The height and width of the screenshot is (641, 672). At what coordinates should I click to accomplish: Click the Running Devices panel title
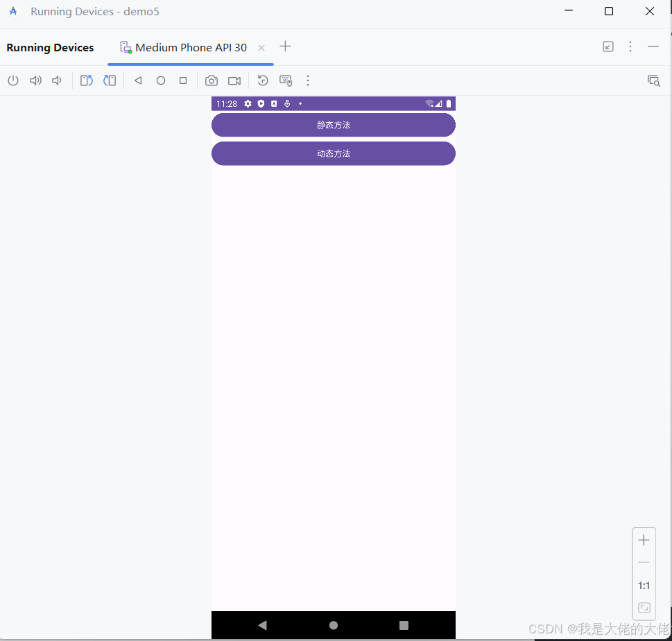[50, 48]
